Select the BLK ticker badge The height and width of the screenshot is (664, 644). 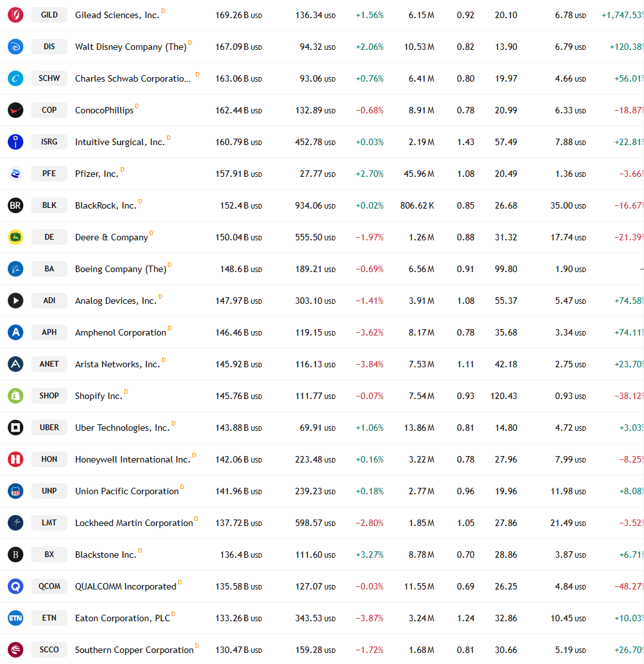[x=49, y=205]
